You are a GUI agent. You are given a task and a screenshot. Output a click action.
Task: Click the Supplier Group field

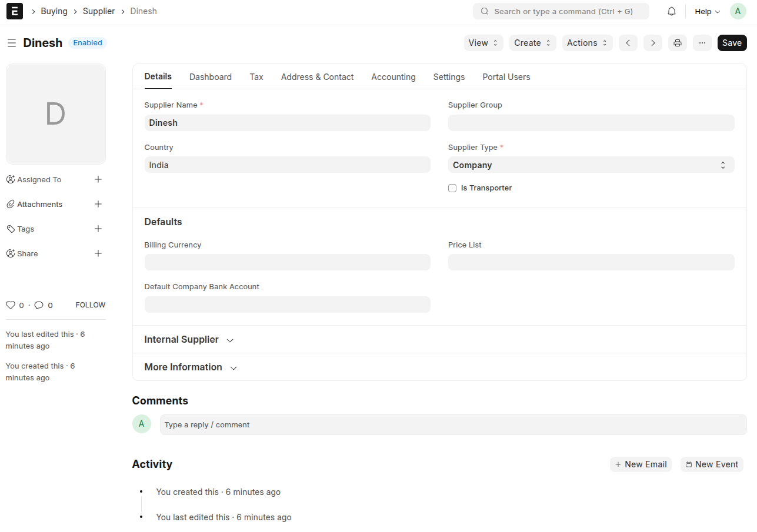591,123
